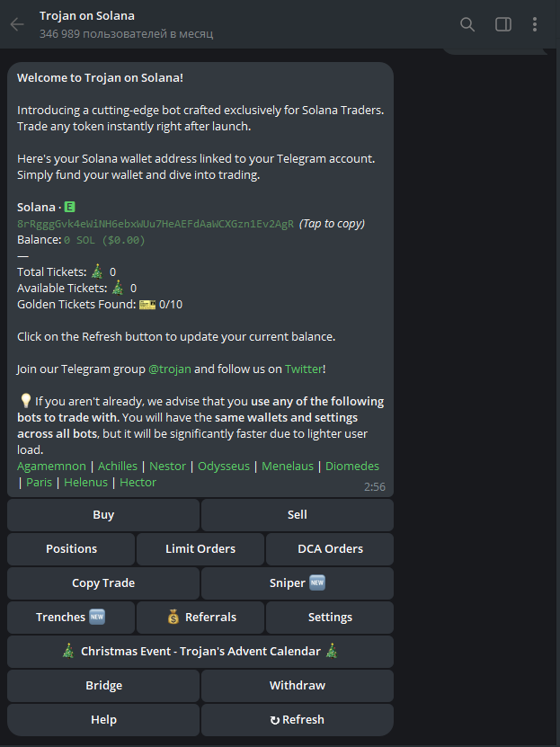Open Positions

point(71,549)
